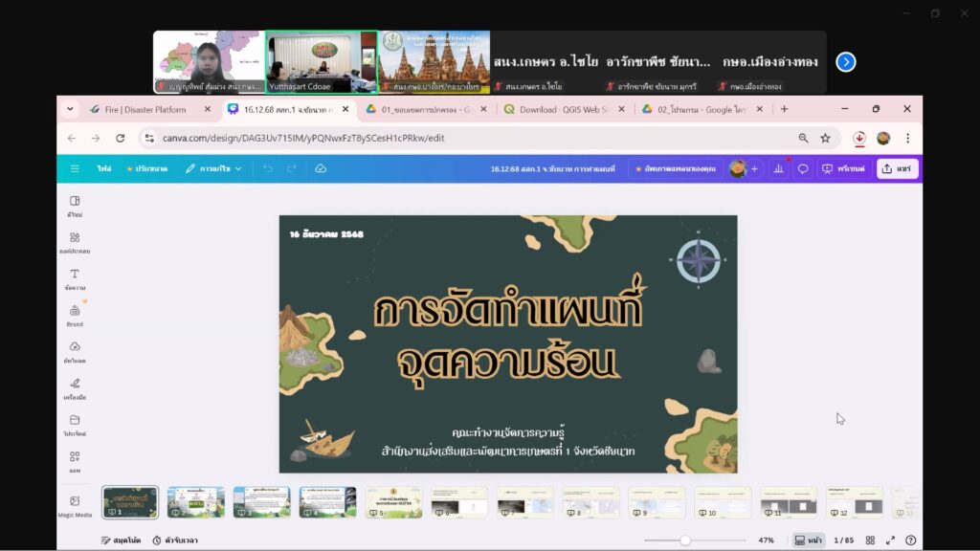
Task: Open the Uploads panel in sidebar
Action: (75, 351)
